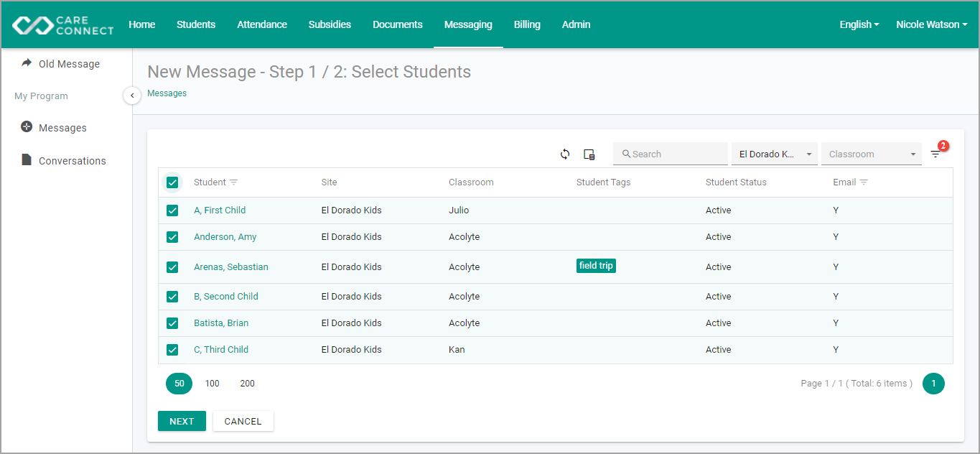Open the El Dorado Kids site dropdown

(775, 154)
